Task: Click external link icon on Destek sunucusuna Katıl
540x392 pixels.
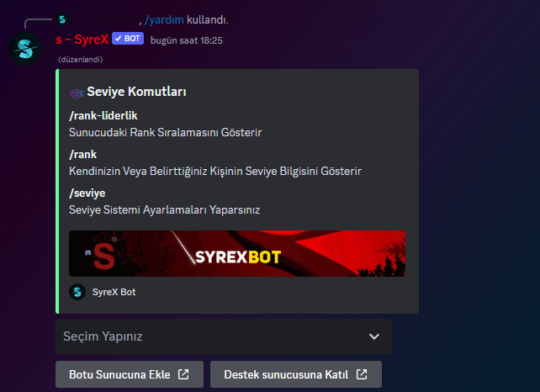Action: pos(362,374)
